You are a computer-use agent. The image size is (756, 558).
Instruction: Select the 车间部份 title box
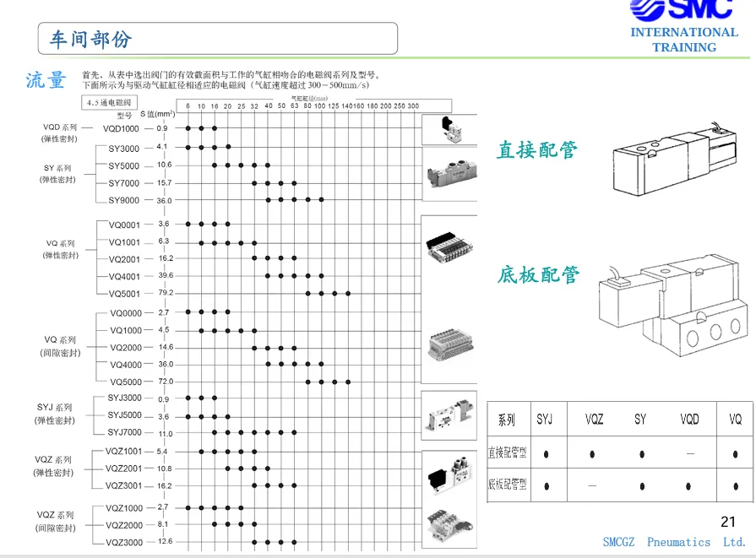(218, 39)
